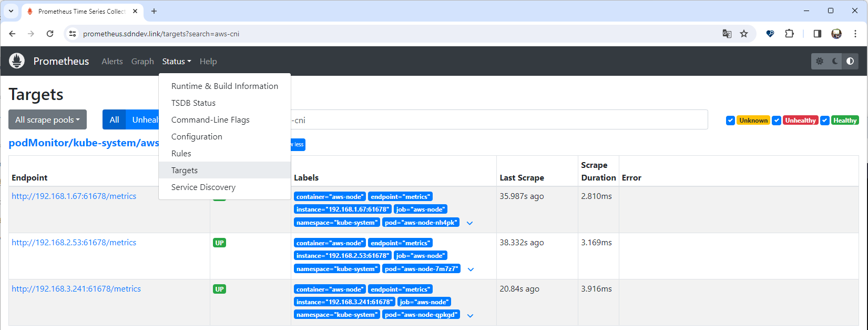Select Rules in Status menu

[x=224, y=153]
